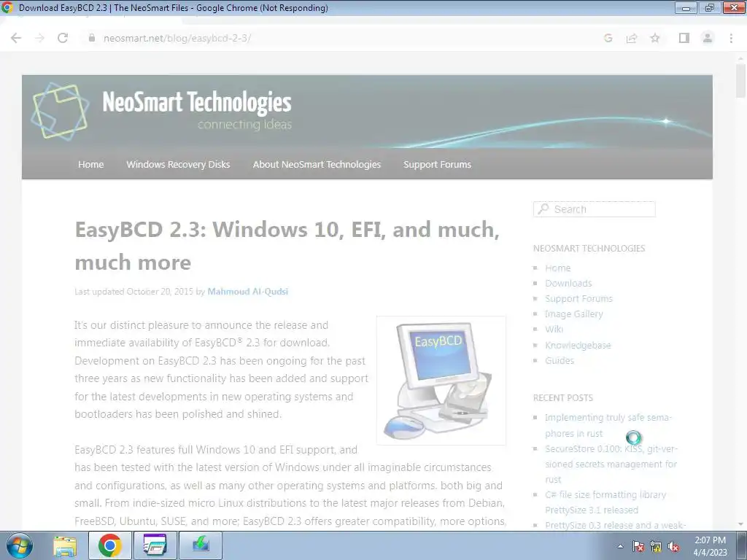Click the muted volume tray icon
Image resolution: width=747 pixels, height=560 pixels.
[673, 546]
